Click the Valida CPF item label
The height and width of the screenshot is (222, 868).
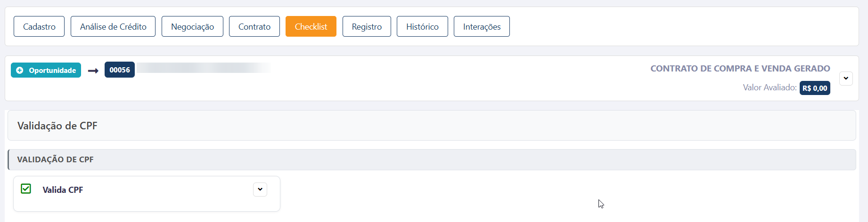(x=63, y=190)
